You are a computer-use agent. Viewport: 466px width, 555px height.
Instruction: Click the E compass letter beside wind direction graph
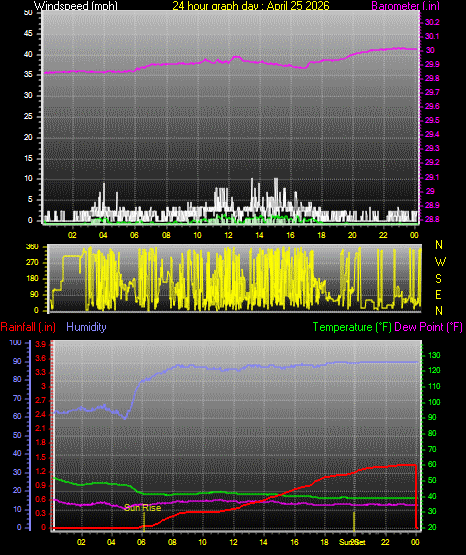coord(438,295)
